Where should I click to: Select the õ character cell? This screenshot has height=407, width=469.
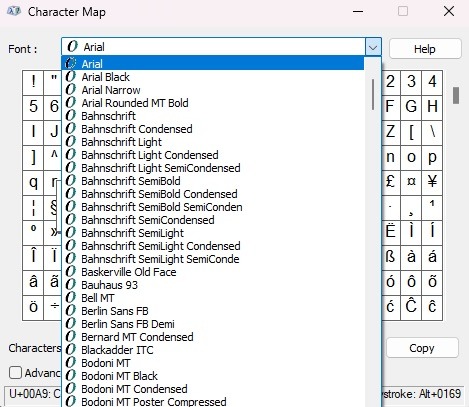click(432, 282)
